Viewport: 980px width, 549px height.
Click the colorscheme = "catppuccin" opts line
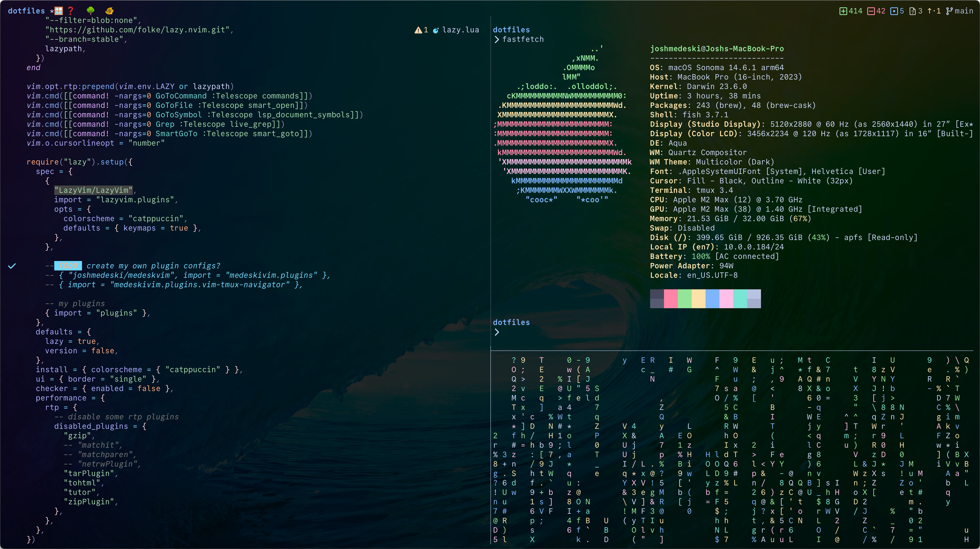(x=125, y=218)
